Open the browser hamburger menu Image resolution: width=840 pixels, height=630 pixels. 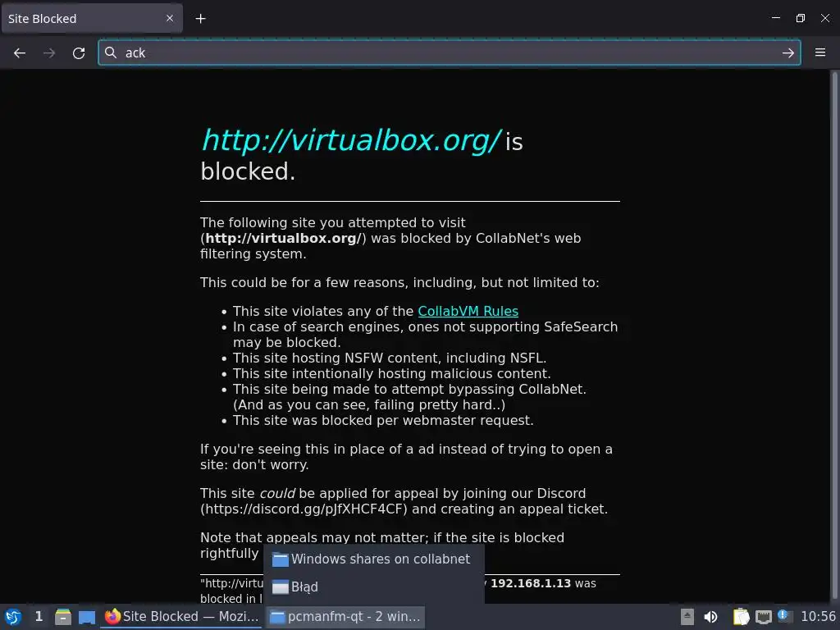[820, 52]
